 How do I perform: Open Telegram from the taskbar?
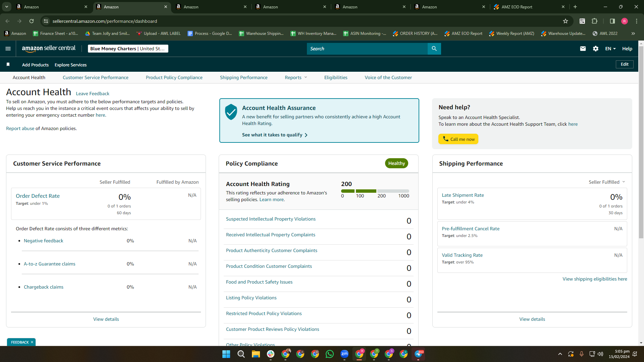(418, 354)
